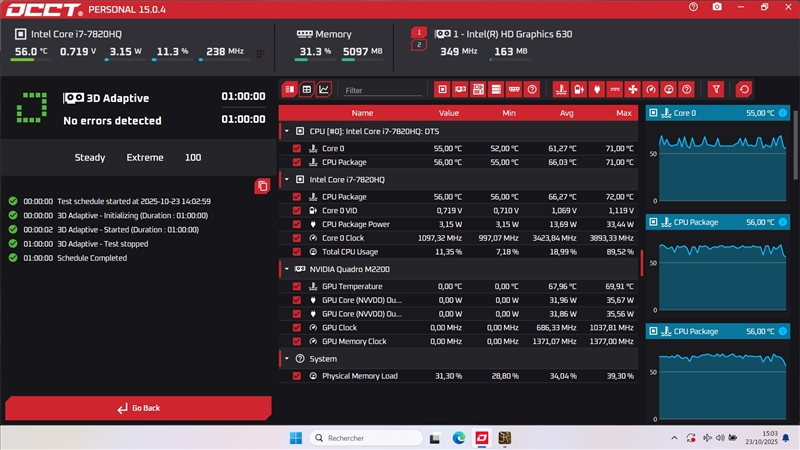Image resolution: width=800 pixels, height=450 pixels.
Task: Uncheck the GPU Memory Clock checkbox
Action: 296,341
